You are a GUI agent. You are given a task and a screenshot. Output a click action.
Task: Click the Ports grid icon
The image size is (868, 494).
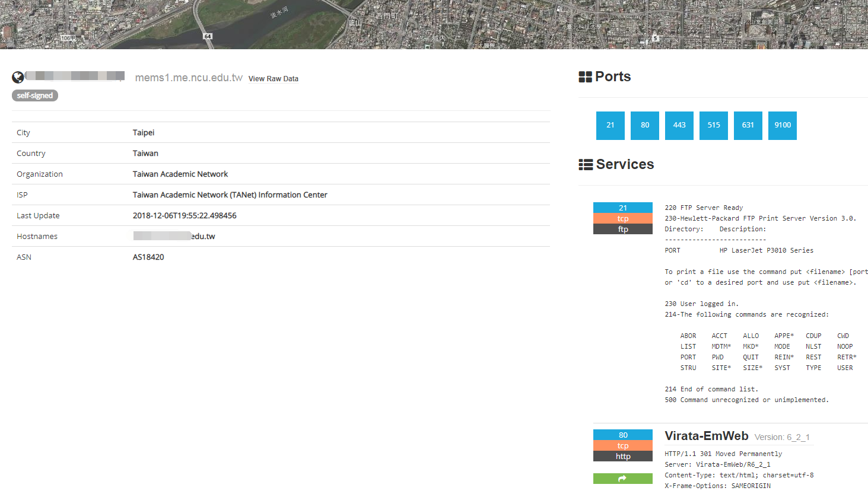point(585,77)
